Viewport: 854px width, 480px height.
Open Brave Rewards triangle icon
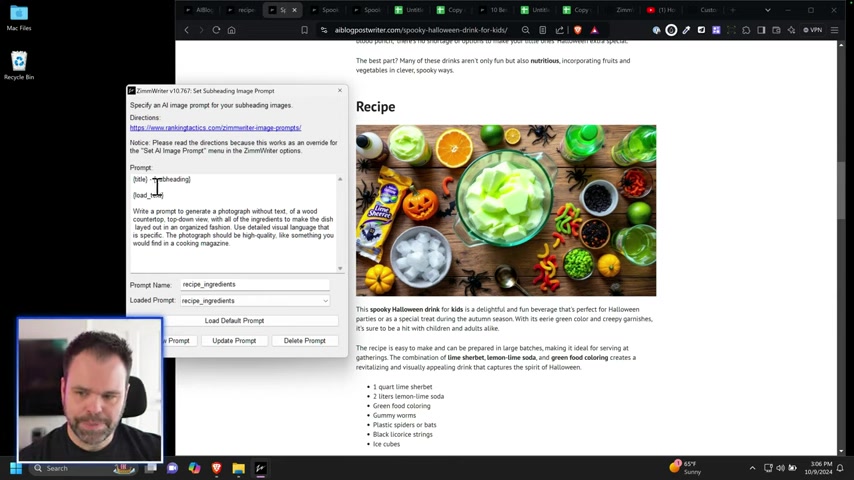pos(594,31)
